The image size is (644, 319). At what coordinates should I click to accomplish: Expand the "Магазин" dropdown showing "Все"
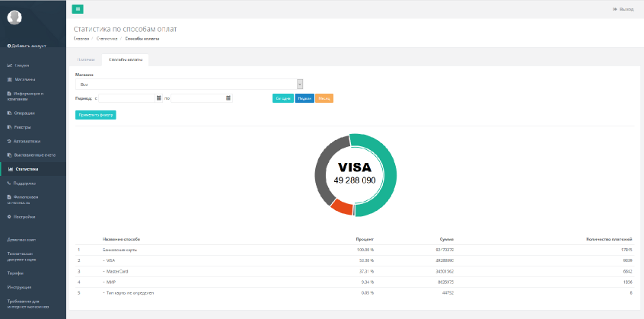pos(190,85)
